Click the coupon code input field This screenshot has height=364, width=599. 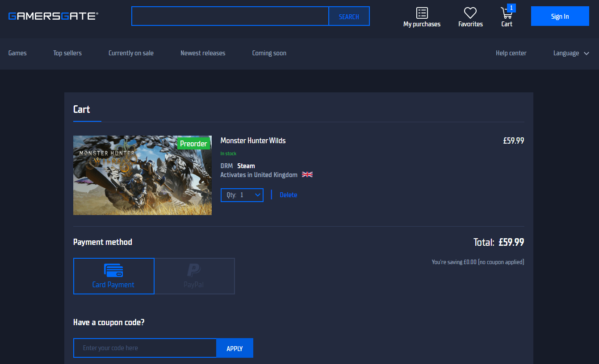coord(145,348)
